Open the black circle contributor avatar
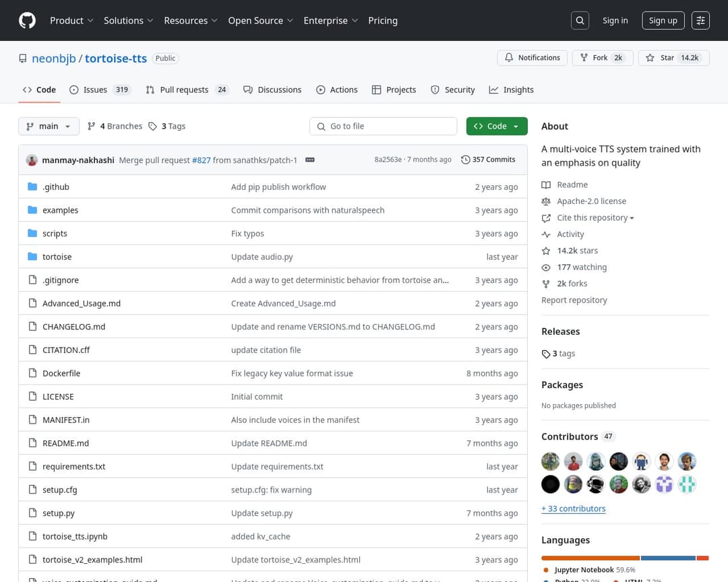Viewport: 728px width, 582px height. (x=550, y=484)
